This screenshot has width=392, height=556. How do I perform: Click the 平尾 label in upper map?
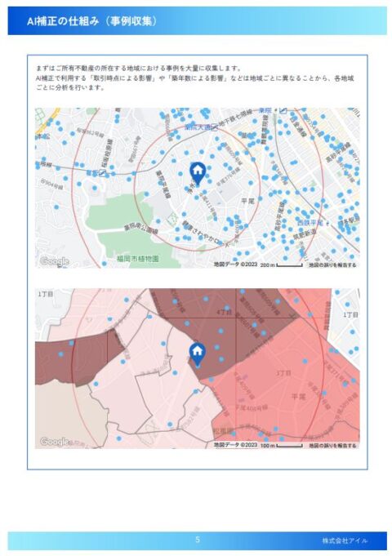pos(248,201)
